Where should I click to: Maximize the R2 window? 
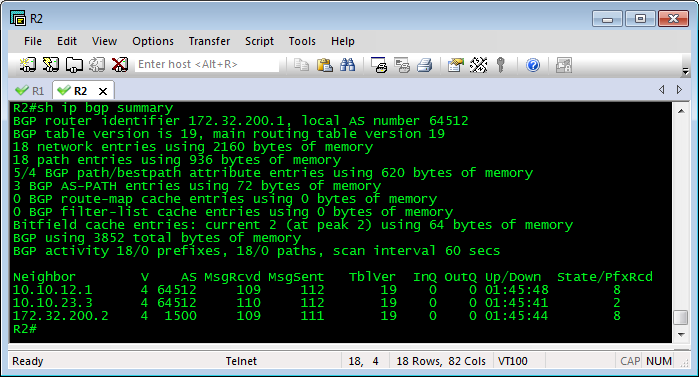(x=640, y=19)
